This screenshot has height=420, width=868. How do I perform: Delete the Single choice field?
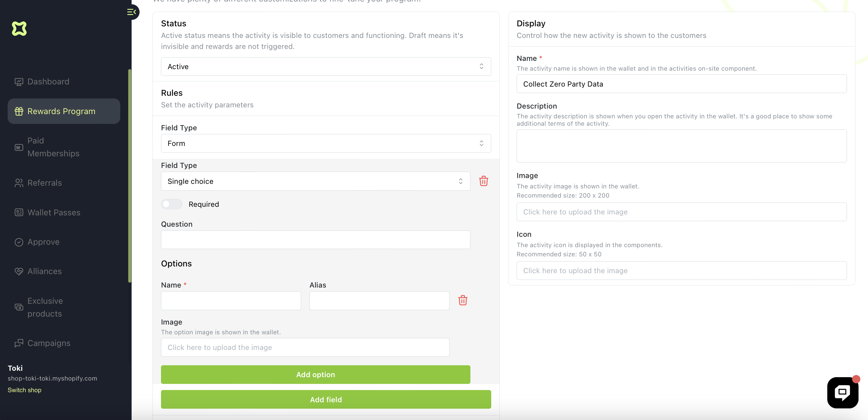tap(483, 181)
